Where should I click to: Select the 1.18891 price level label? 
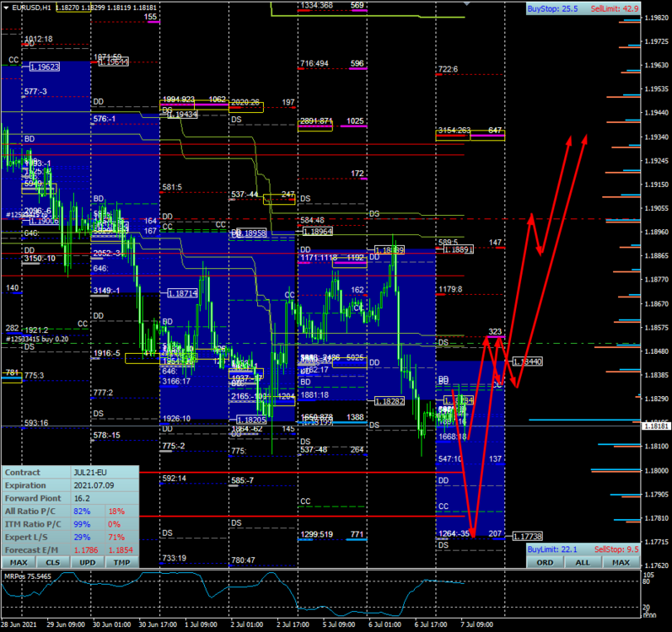(458, 249)
